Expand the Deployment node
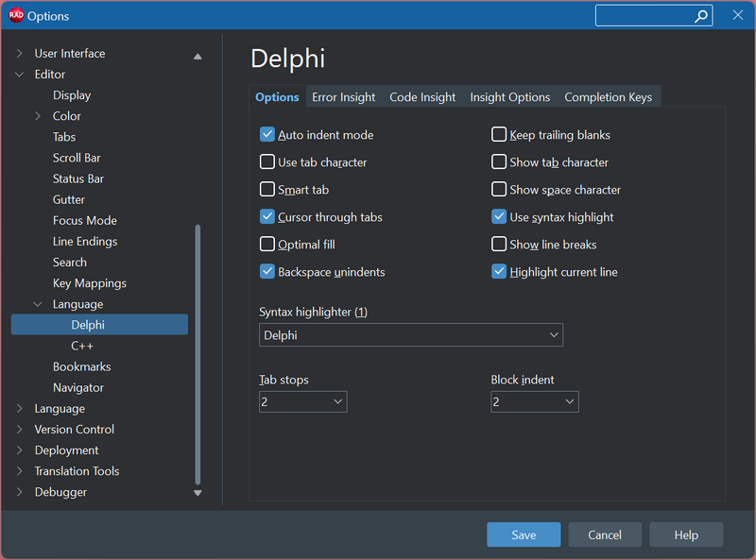Image resolution: width=756 pixels, height=560 pixels. tap(19, 450)
